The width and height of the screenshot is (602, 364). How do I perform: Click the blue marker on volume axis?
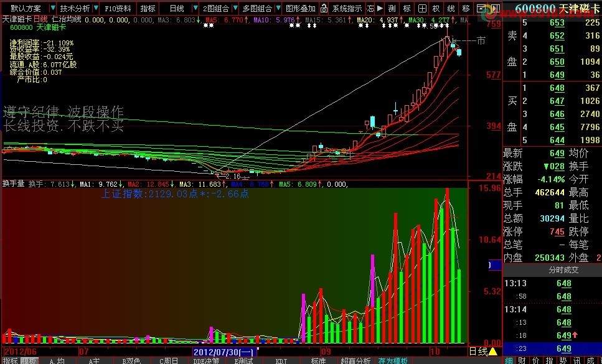pyautogui.click(x=495, y=265)
